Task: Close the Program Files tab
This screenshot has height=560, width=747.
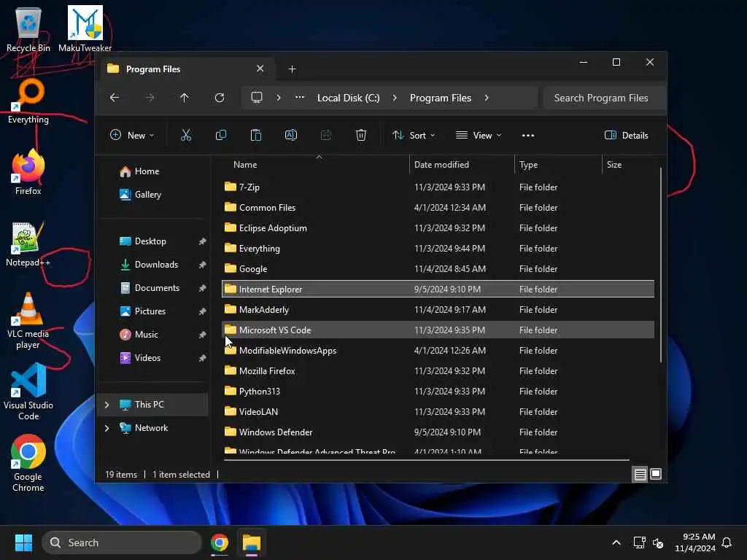Action: tap(260, 69)
